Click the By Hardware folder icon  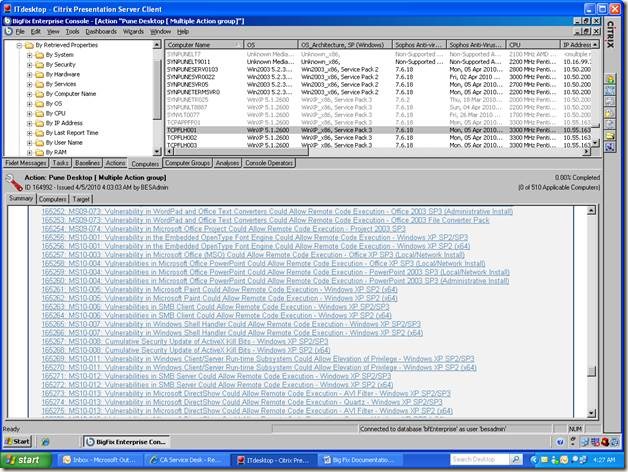[x=39, y=75]
